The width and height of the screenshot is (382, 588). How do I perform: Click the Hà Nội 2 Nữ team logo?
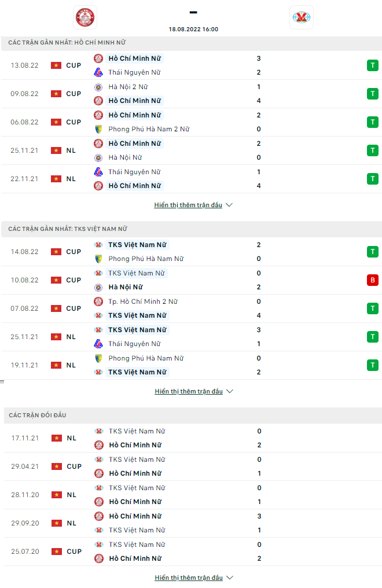[x=98, y=87]
